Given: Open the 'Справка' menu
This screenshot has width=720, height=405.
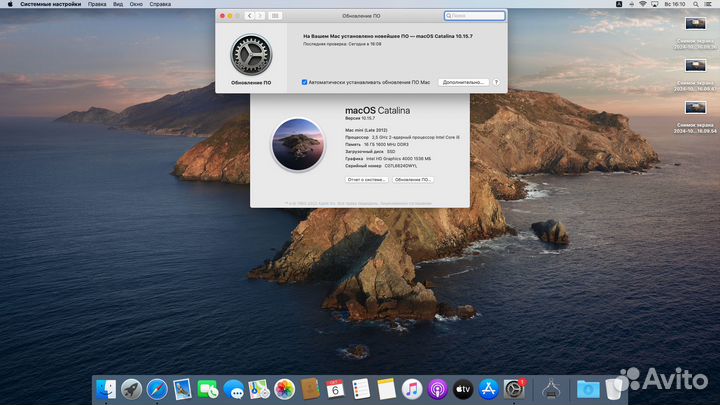Looking at the screenshot, I should (160, 4).
